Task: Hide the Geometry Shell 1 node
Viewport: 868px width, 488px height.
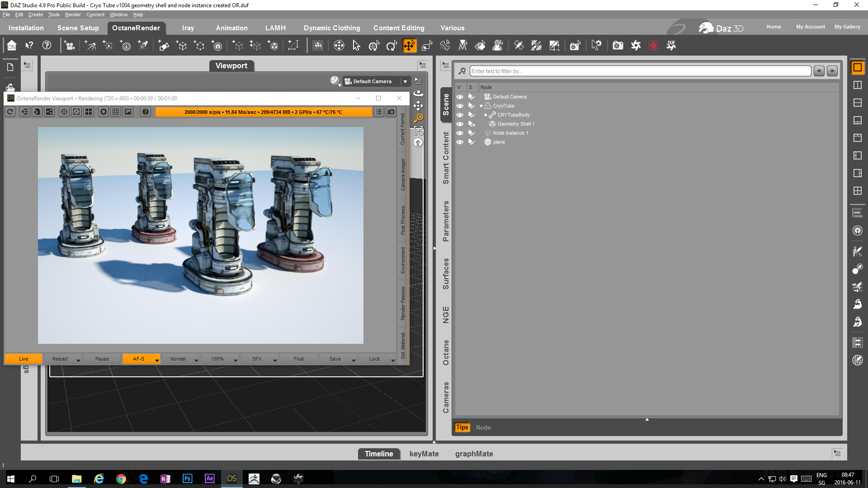Action: coord(460,124)
